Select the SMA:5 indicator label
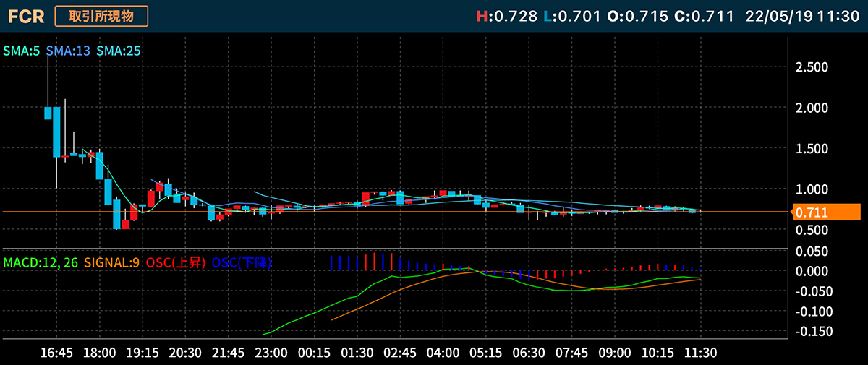This screenshot has width=868, height=365. click(21, 51)
